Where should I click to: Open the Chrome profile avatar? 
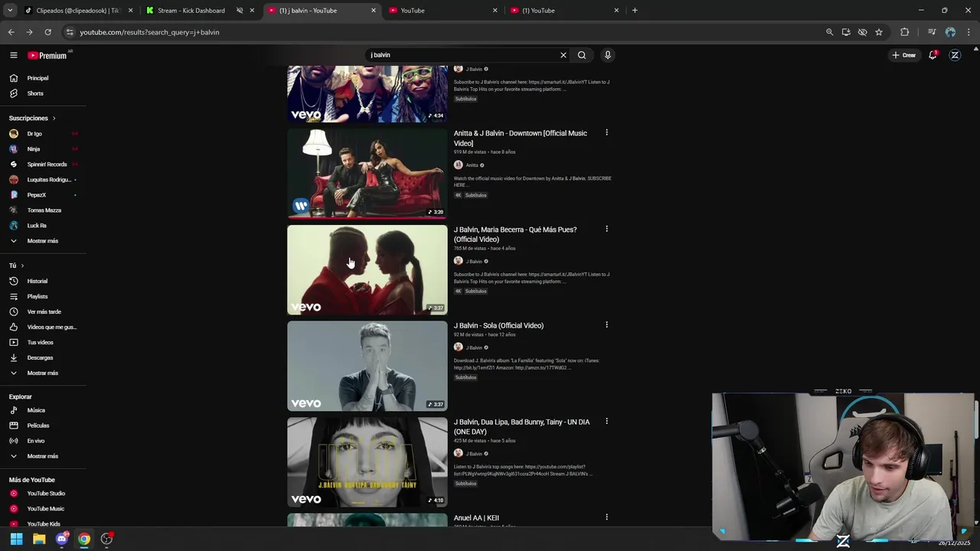tap(950, 32)
